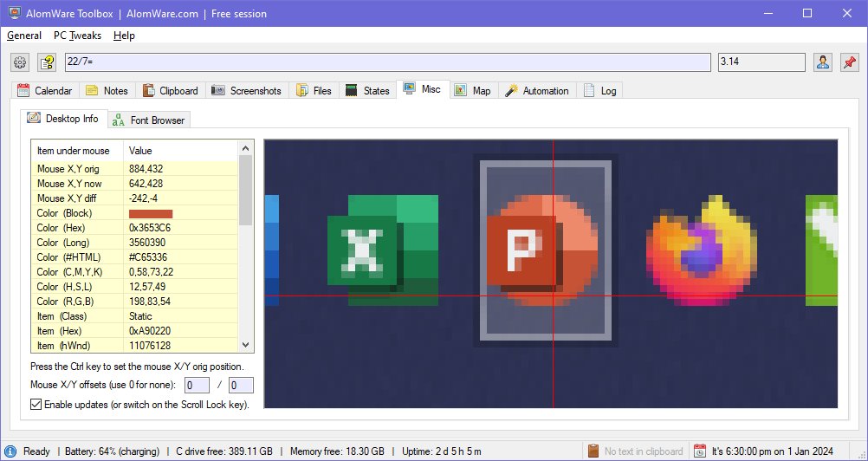Select the Color (C,M,Y,K) value 0,58,73,22
The image size is (868, 461).
click(x=151, y=272)
